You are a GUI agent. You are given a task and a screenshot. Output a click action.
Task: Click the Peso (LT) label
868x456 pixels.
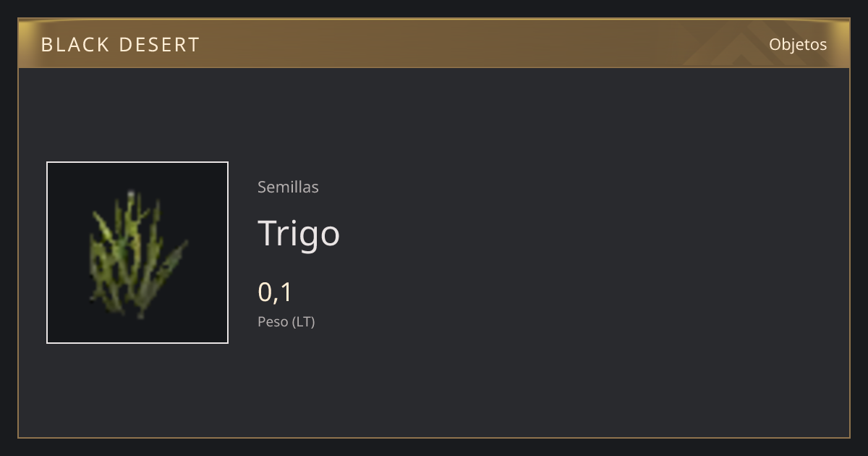point(286,322)
